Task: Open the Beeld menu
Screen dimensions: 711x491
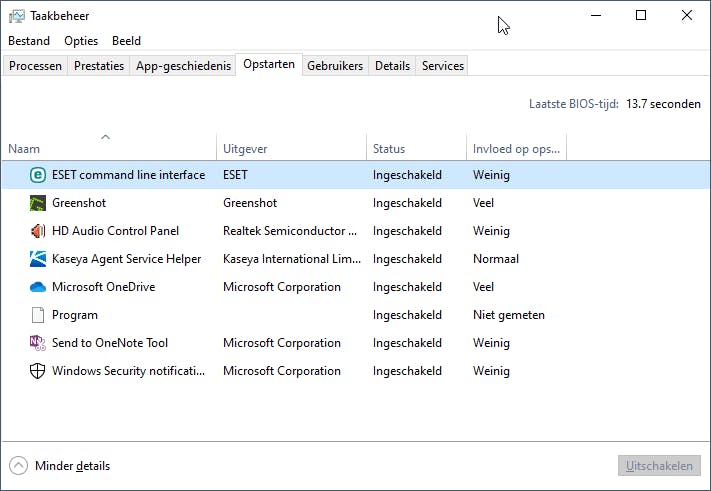Action: point(126,41)
